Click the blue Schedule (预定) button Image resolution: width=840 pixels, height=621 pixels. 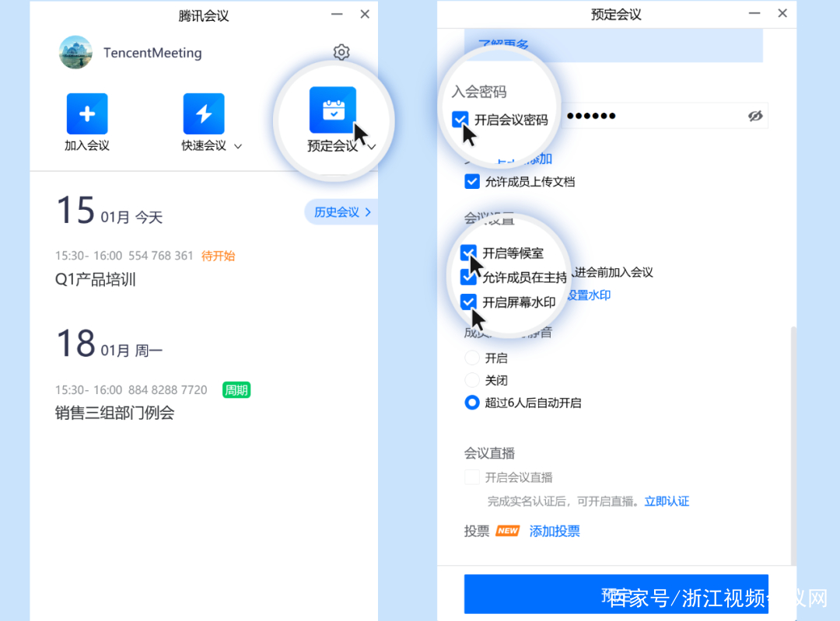[616, 595]
